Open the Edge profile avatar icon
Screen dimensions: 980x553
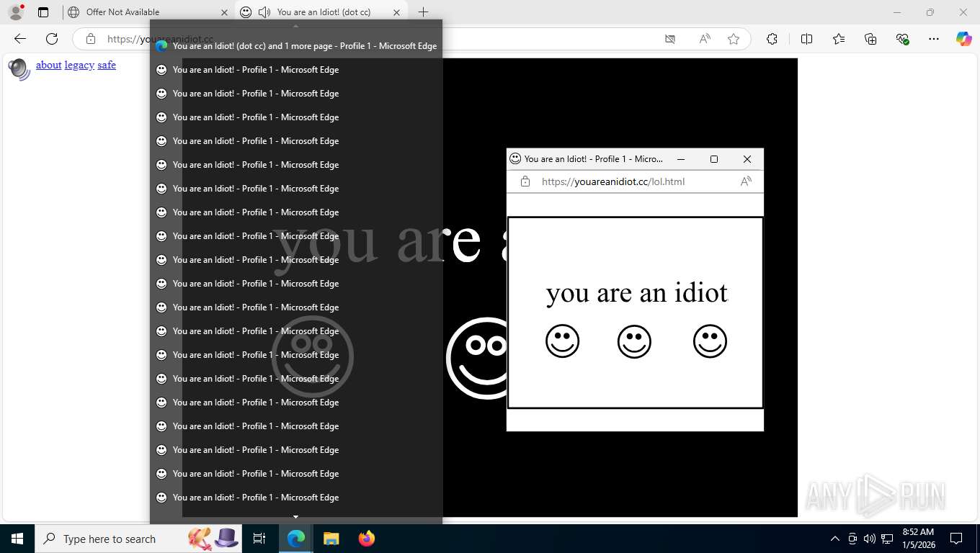pos(16,12)
